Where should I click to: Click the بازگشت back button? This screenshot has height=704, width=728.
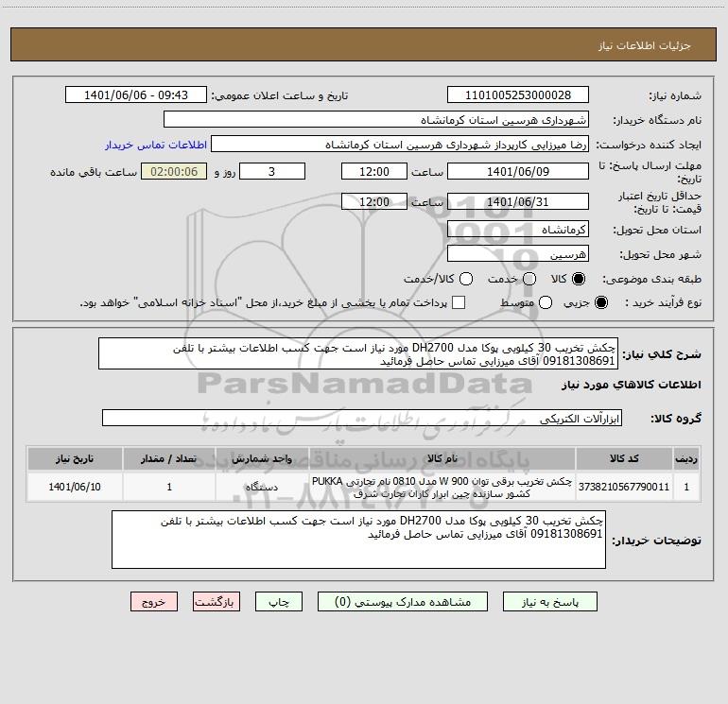coord(217,602)
